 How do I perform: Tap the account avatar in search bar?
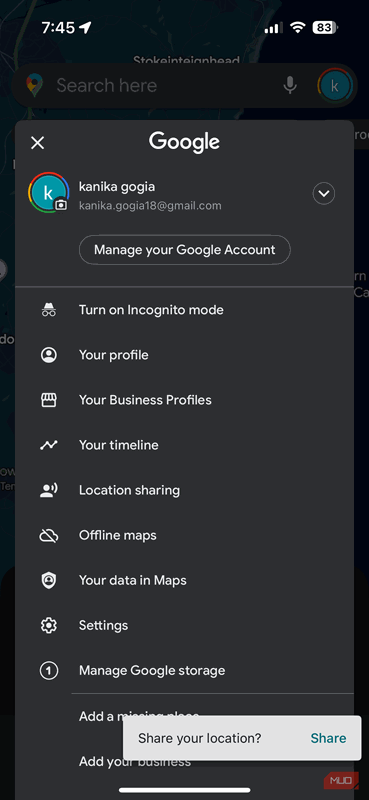point(334,85)
